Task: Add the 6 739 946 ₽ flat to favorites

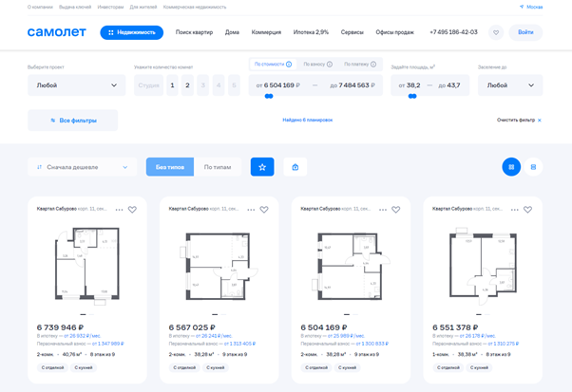Action: [x=132, y=210]
